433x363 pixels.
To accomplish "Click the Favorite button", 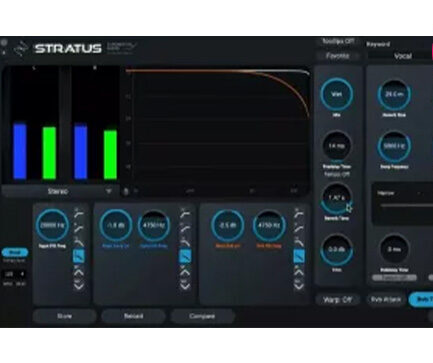I will [x=337, y=56].
